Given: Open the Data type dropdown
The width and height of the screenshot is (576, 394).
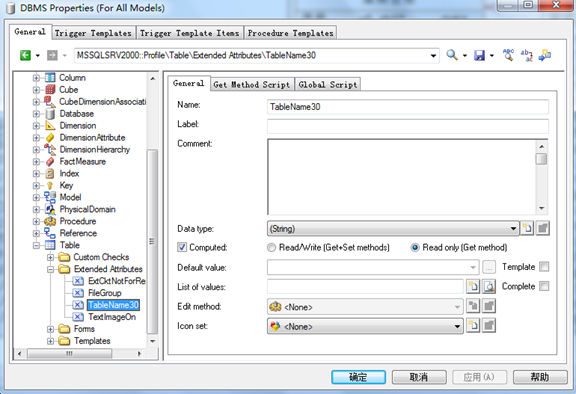Looking at the screenshot, I should click(513, 229).
